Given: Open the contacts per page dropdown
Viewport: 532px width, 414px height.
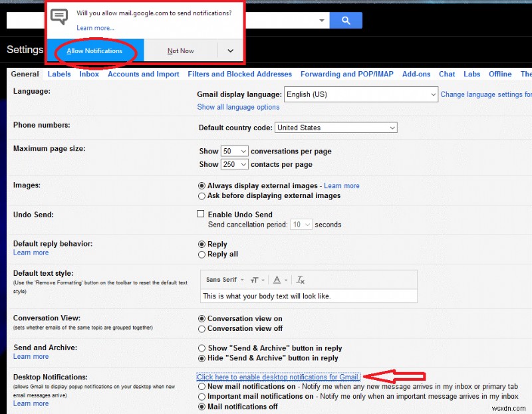Looking at the screenshot, I should pyautogui.click(x=234, y=164).
